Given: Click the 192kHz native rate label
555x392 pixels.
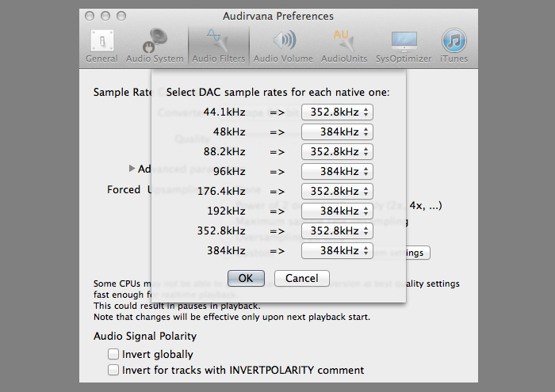Looking at the screenshot, I should click(x=226, y=211).
